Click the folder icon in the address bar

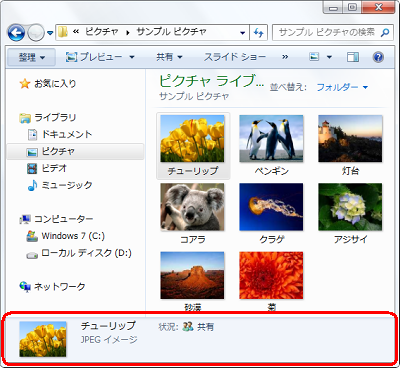coord(63,32)
